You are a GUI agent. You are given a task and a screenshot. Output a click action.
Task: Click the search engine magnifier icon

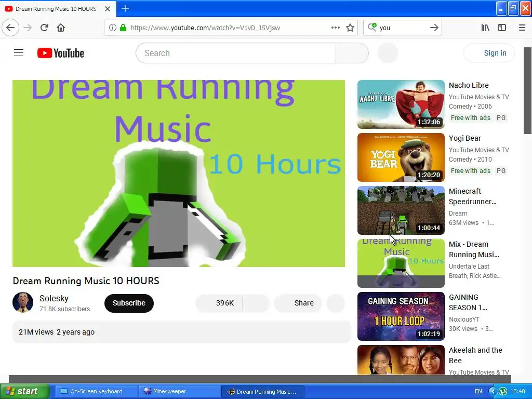point(372,27)
